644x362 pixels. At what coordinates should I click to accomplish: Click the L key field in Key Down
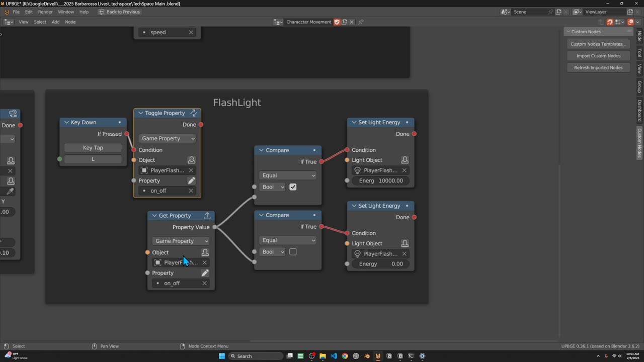93,159
